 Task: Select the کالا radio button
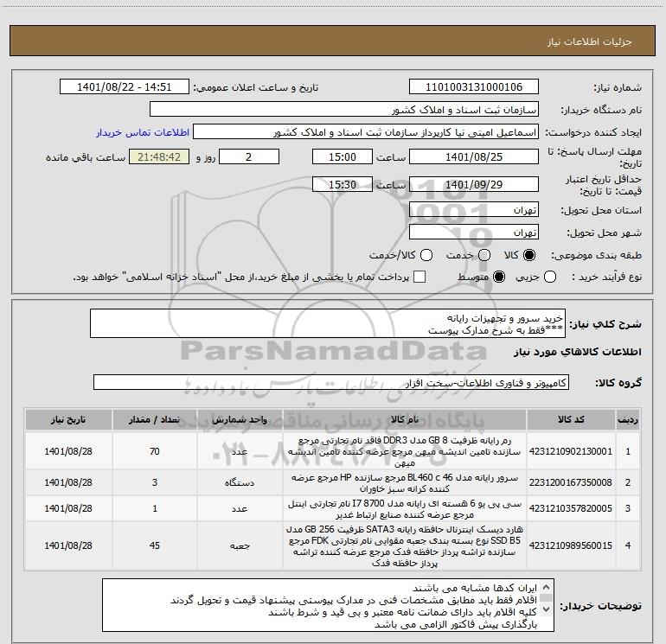click(529, 255)
